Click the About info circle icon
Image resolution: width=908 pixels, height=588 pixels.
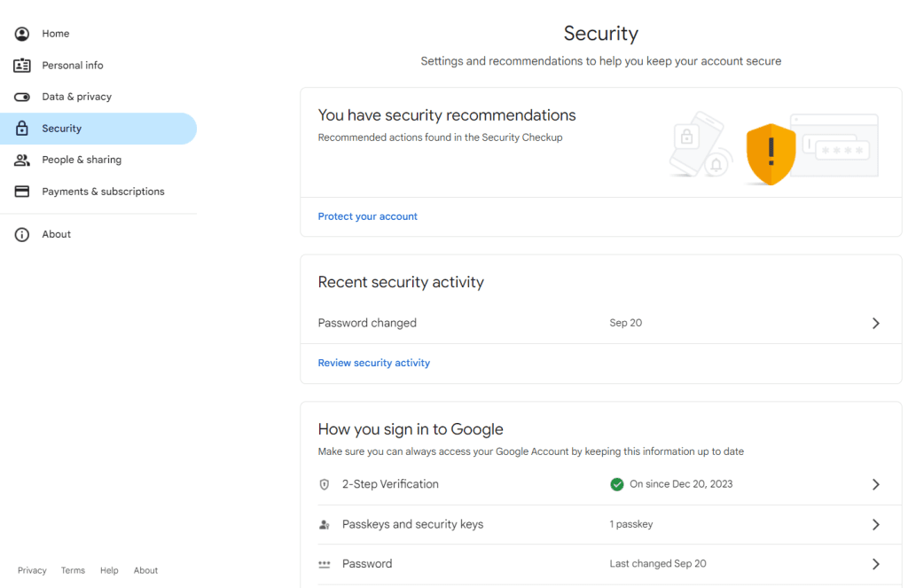point(22,234)
